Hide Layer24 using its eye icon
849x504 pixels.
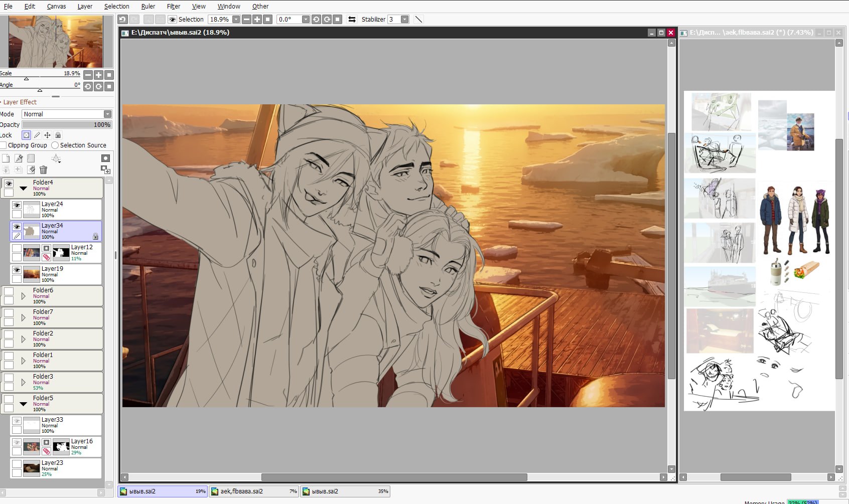coord(17,206)
